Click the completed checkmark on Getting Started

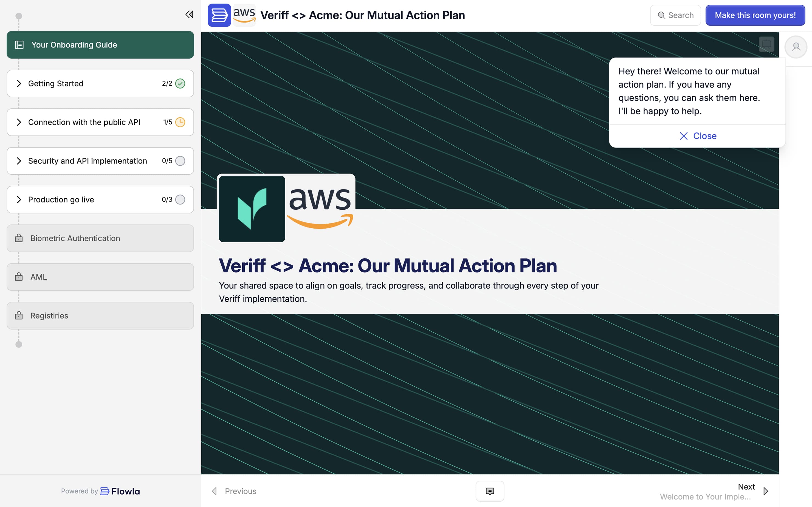tap(180, 83)
